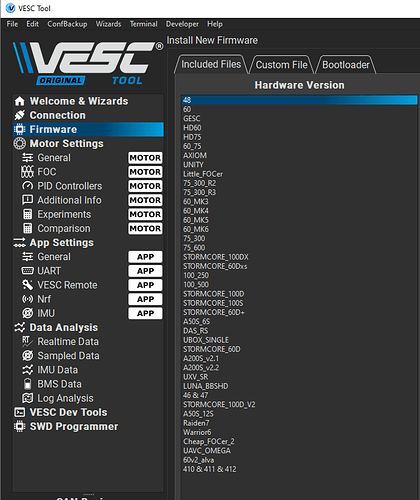Click the Log Analysis map icon
Screen dimensions: 420x500
click(x=28, y=398)
